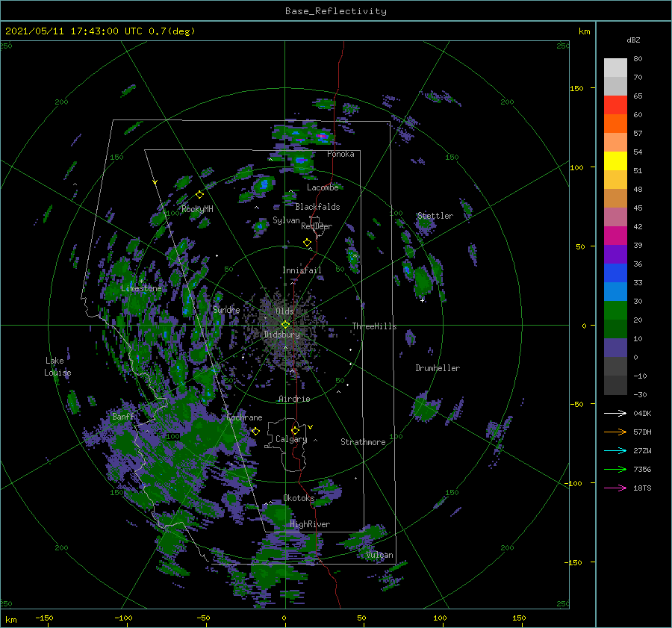The height and width of the screenshot is (628, 672).
Task: Click the Sundre town label
Action: click(226, 309)
